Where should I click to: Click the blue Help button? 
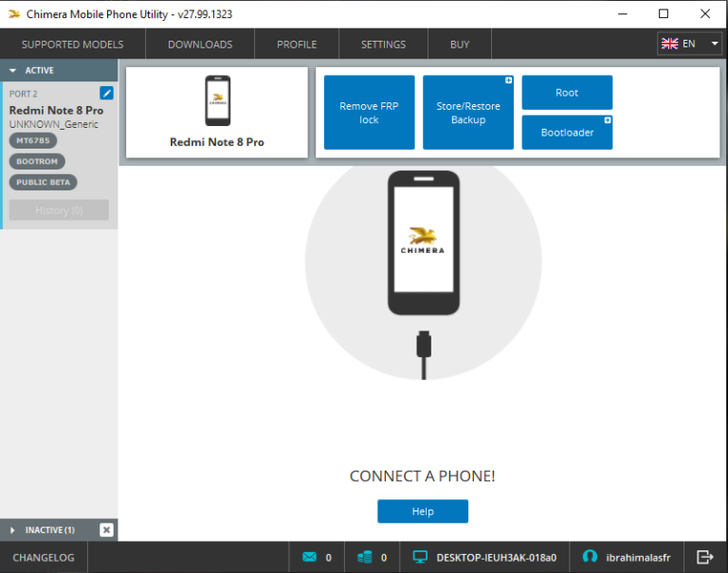pyautogui.click(x=423, y=511)
